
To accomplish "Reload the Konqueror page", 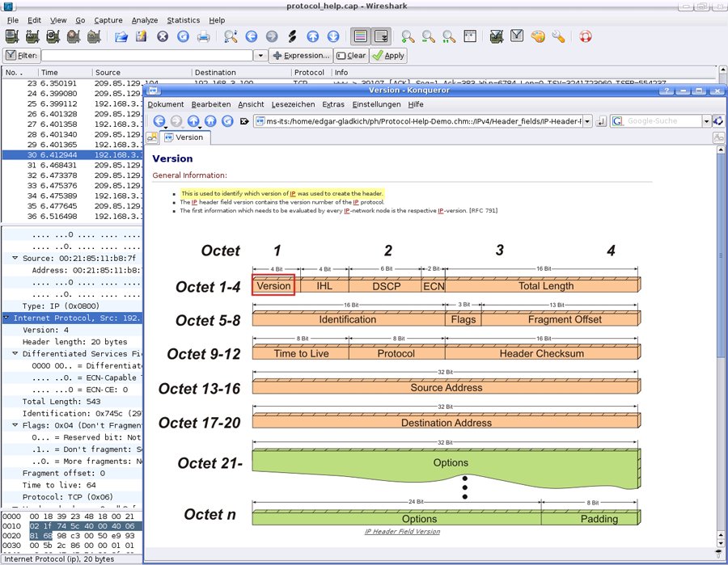I will pos(227,121).
